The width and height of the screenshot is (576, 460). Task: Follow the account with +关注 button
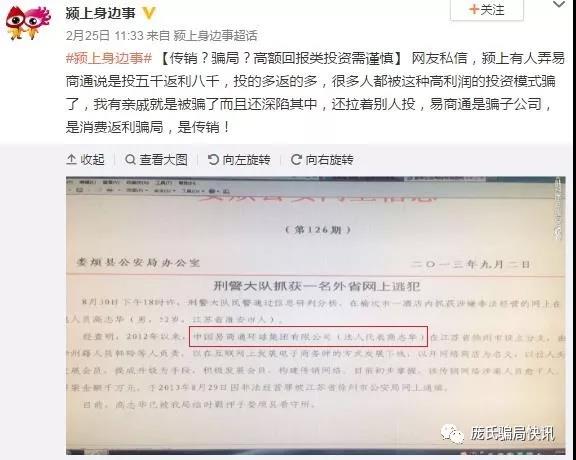click(487, 10)
